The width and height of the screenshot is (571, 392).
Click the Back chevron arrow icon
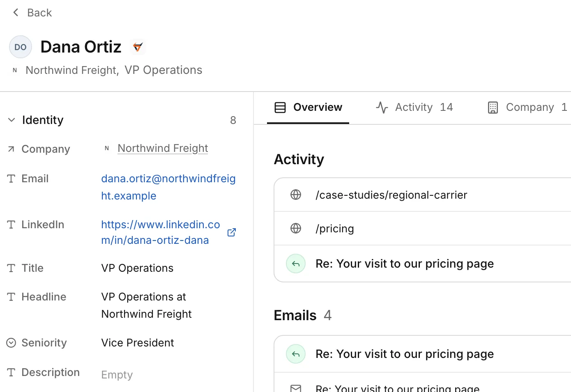click(16, 13)
